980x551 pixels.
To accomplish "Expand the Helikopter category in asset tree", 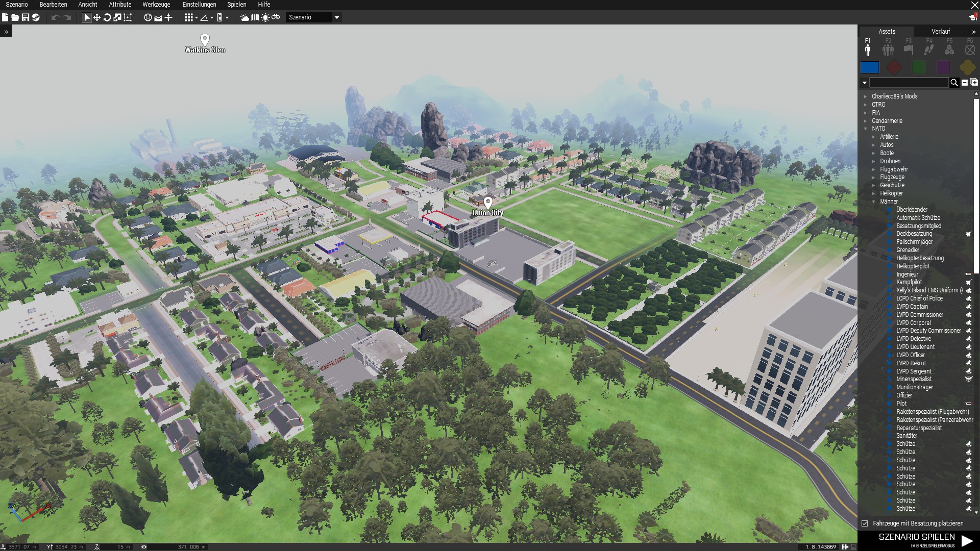I will point(874,193).
